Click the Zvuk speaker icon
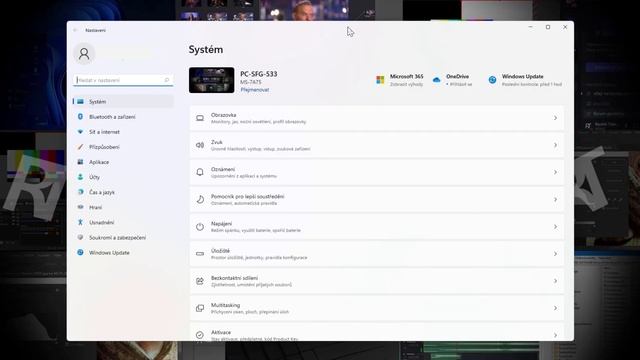This screenshot has height=360, width=640. coord(200,145)
